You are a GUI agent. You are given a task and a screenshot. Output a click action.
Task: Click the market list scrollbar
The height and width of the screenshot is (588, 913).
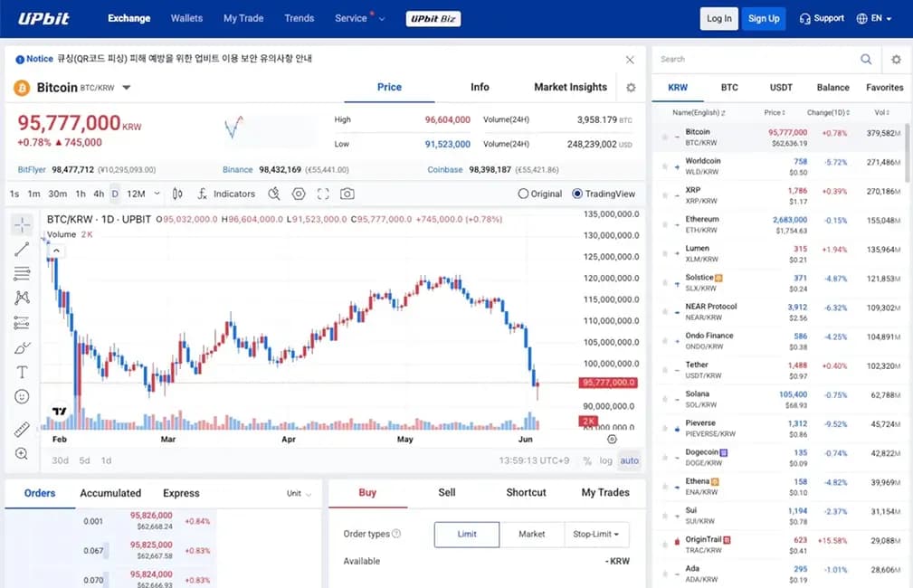point(908,153)
